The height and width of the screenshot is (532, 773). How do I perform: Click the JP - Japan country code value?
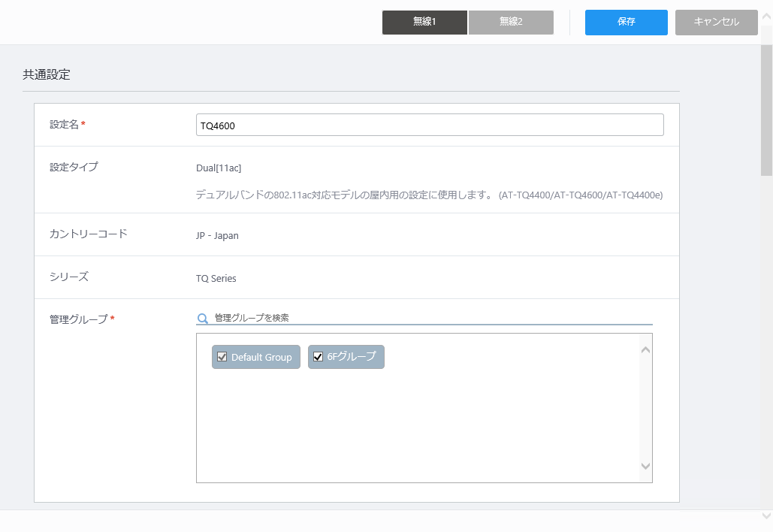click(217, 236)
